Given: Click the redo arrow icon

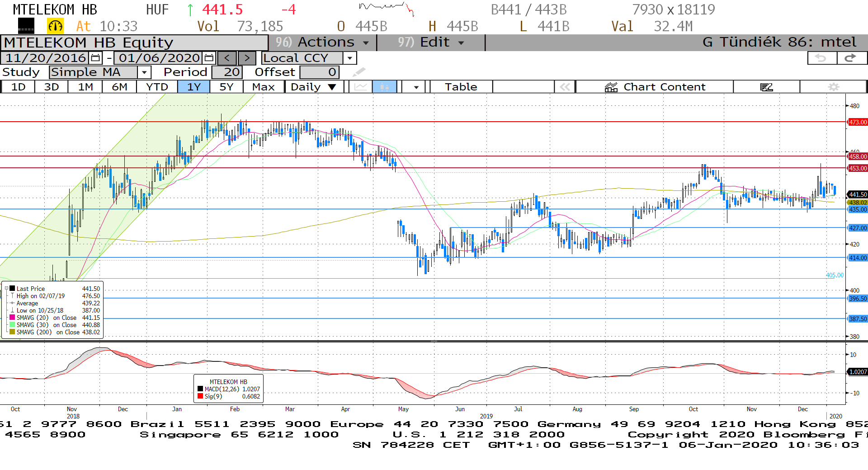Looking at the screenshot, I should pos(851,58).
